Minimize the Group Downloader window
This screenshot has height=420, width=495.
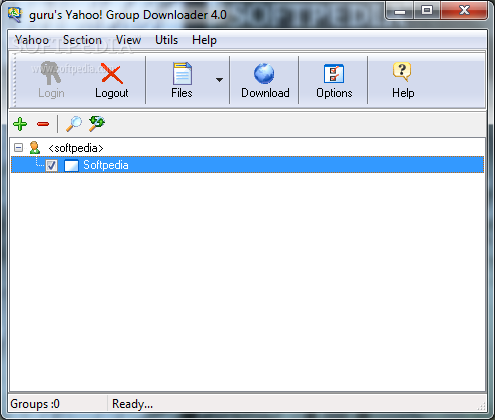coord(400,11)
